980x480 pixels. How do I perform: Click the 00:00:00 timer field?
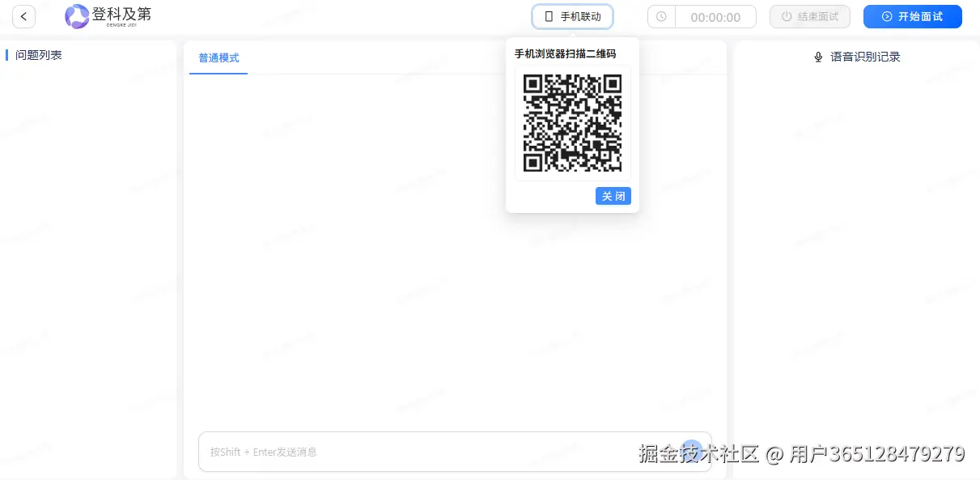click(x=715, y=16)
